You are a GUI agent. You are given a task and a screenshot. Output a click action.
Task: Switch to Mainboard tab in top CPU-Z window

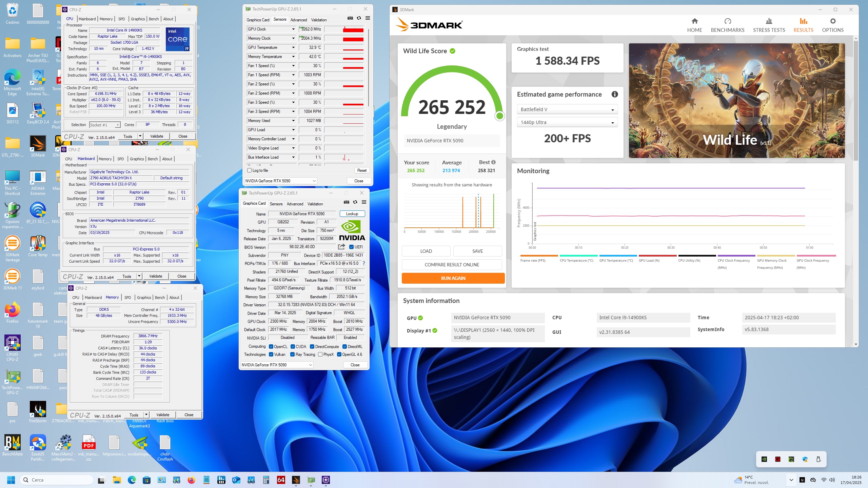[x=87, y=19]
